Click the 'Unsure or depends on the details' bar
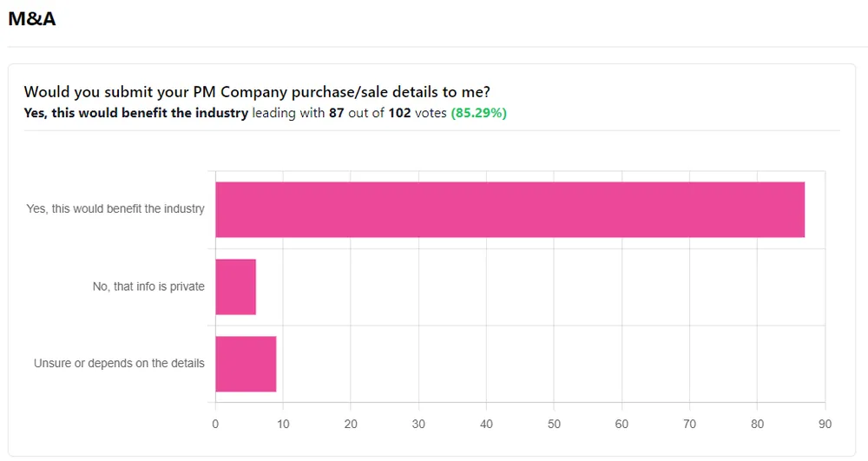This screenshot has height=461, width=868. click(246, 364)
